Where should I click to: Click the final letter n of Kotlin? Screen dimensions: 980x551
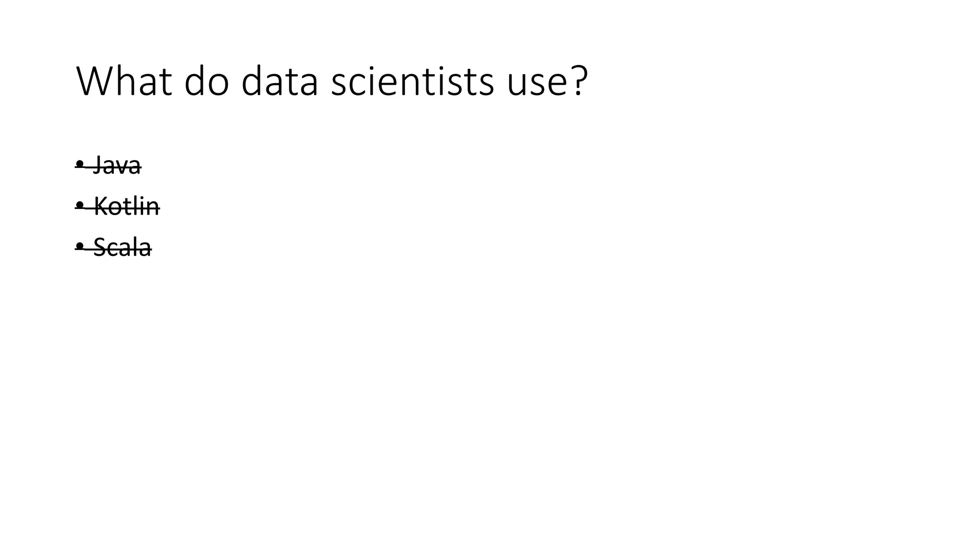(153, 209)
